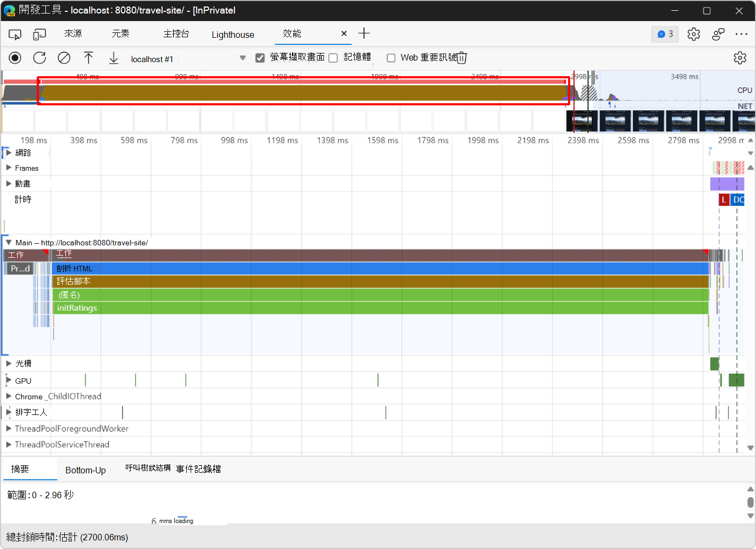The height and width of the screenshot is (549, 756).
Task: Expand the ThreadPoolForegroundWorker track
Action: point(9,429)
